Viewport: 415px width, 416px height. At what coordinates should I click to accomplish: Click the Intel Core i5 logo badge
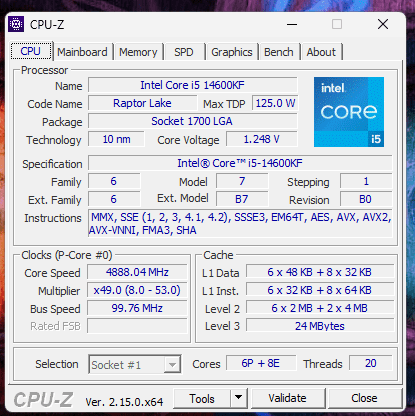pyautogui.click(x=349, y=112)
